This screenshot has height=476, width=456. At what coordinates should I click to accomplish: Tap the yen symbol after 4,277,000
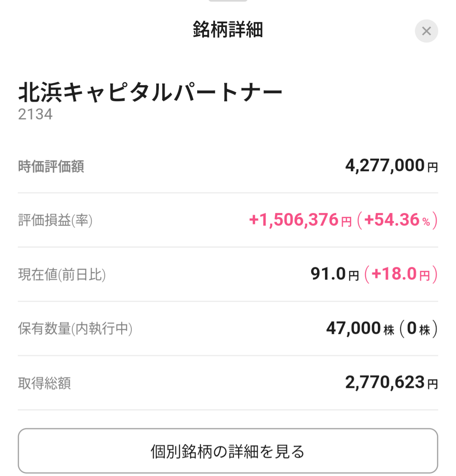pos(433,168)
